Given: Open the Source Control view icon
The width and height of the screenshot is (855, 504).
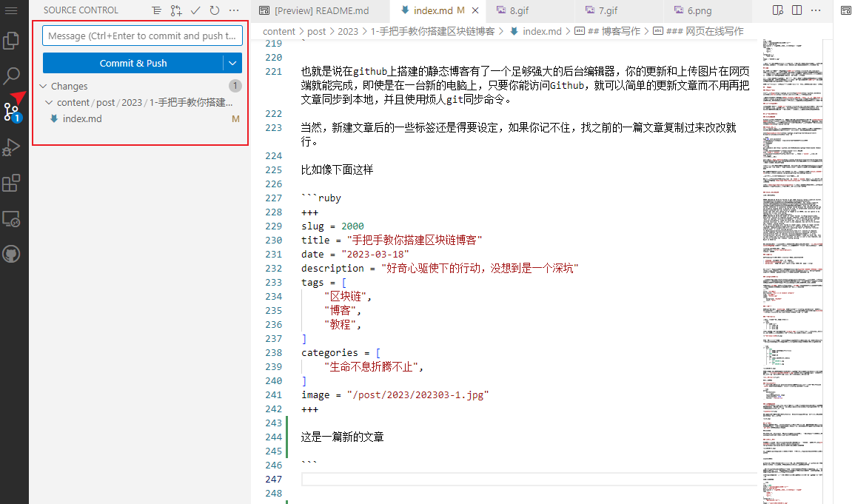Looking at the screenshot, I should pos(11,112).
